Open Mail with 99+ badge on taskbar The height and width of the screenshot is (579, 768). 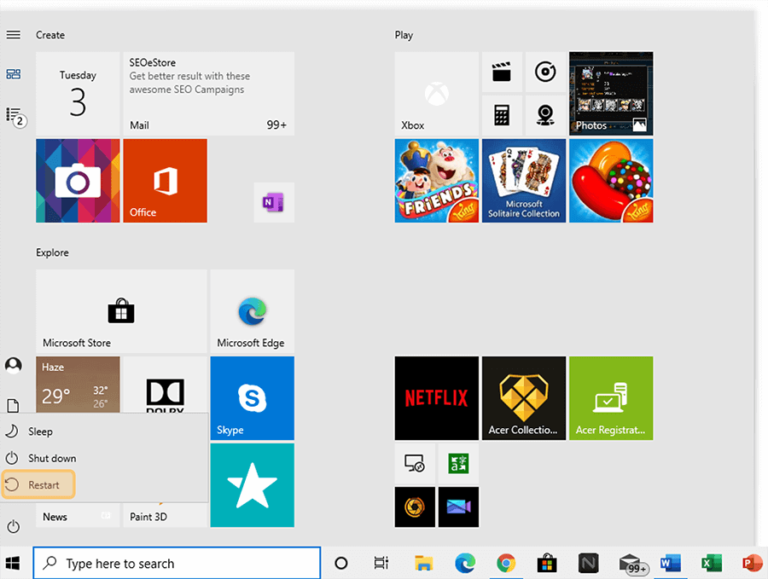(x=633, y=564)
